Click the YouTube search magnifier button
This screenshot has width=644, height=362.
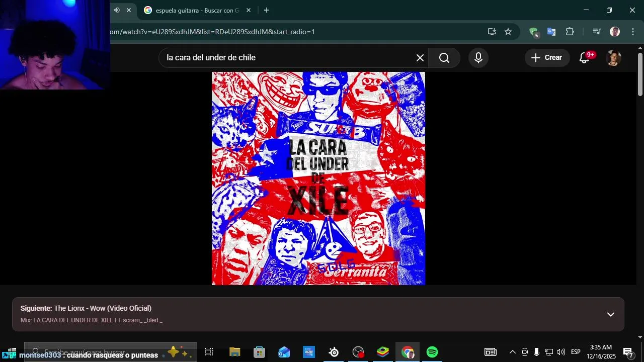(x=444, y=58)
